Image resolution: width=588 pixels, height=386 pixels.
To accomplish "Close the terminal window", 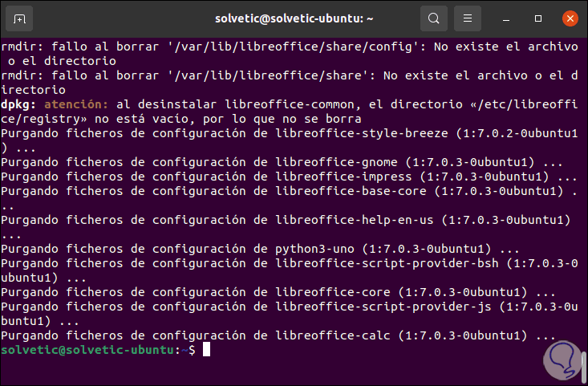I will point(570,18).
